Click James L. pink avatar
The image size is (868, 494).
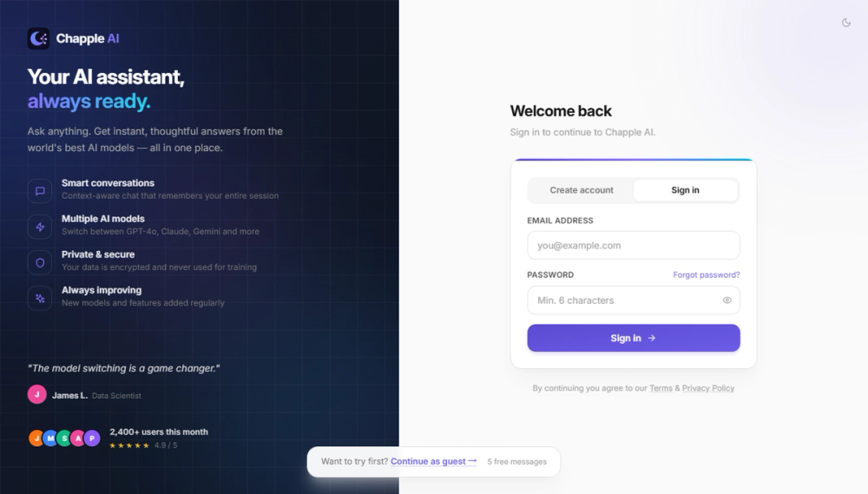coord(37,394)
